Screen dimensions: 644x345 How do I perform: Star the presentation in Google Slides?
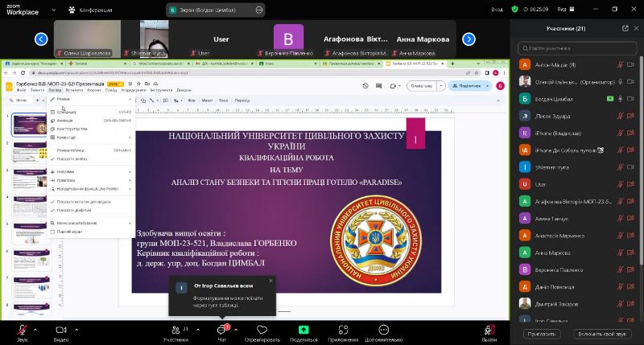click(138, 84)
